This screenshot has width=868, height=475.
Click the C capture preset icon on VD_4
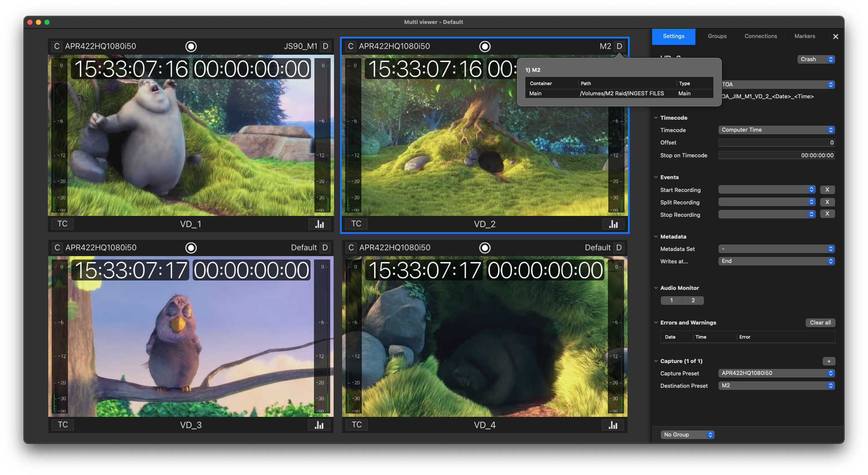pos(351,248)
